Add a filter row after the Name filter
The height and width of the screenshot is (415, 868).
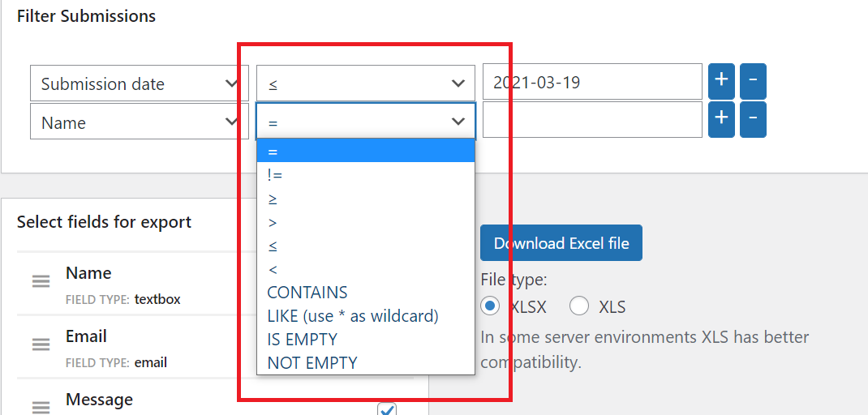[x=721, y=119]
